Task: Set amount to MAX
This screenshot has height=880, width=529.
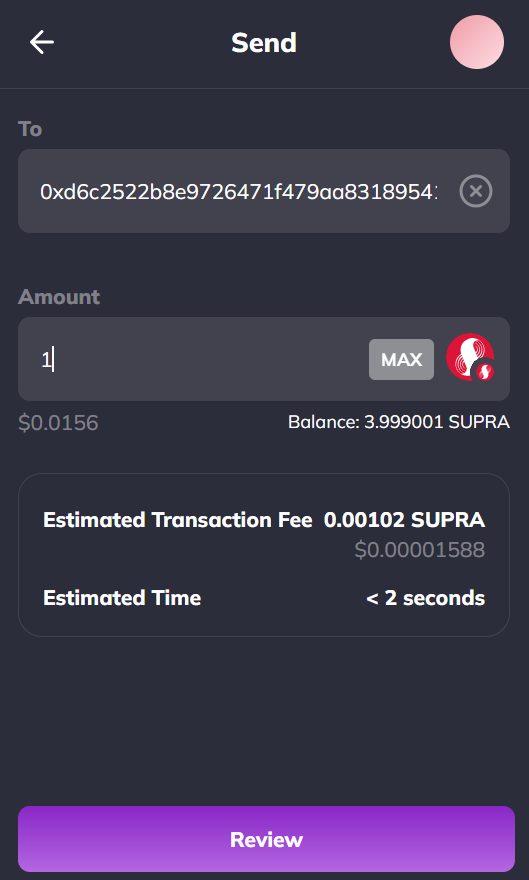Action: coord(401,359)
